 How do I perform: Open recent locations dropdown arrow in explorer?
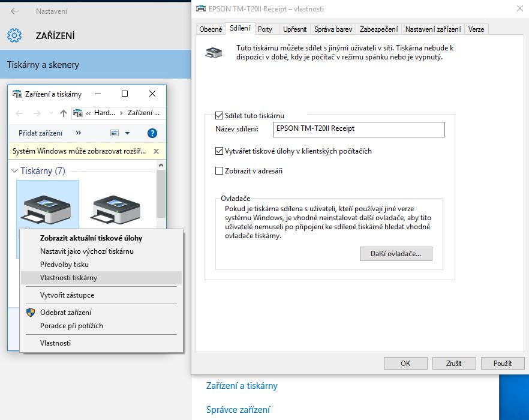click(51, 113)
